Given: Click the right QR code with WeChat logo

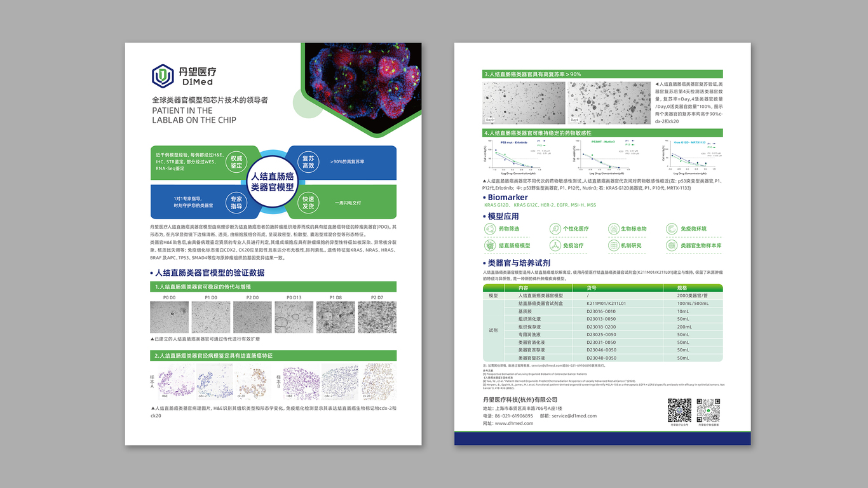Looking at the screenshot, I should tap(709, 410).
